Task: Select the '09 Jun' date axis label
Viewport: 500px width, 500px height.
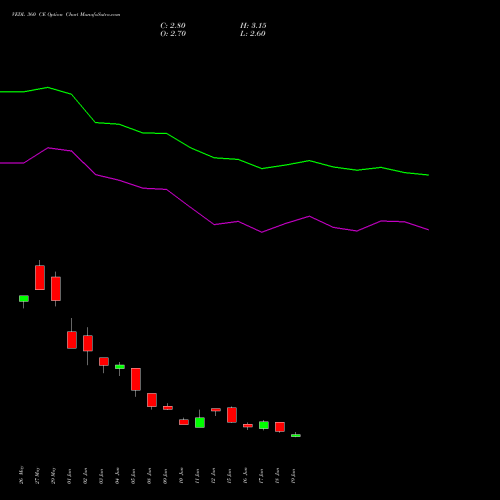Action: click(x=166, y=476)
